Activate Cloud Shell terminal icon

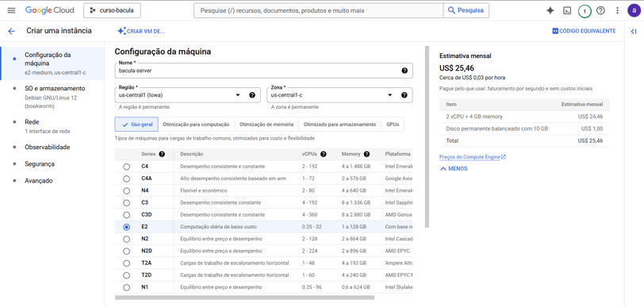(567, 10)
